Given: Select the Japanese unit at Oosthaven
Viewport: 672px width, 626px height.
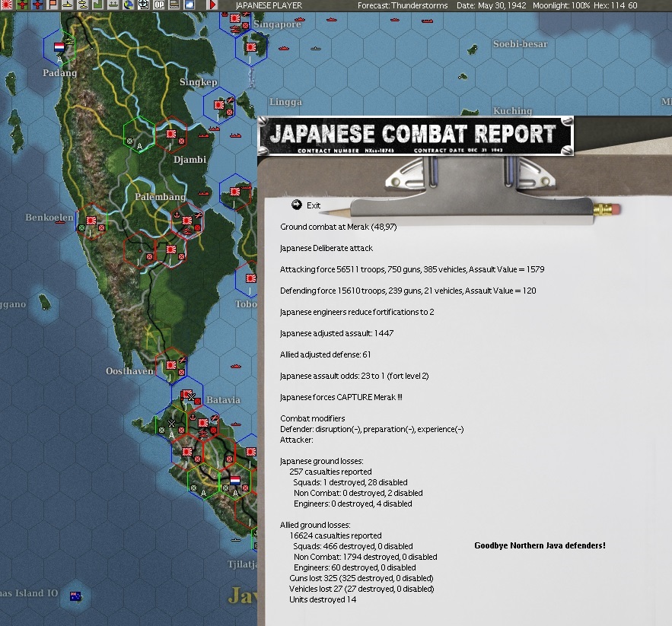Looking at the screenshot, I should tap(171, 365).
